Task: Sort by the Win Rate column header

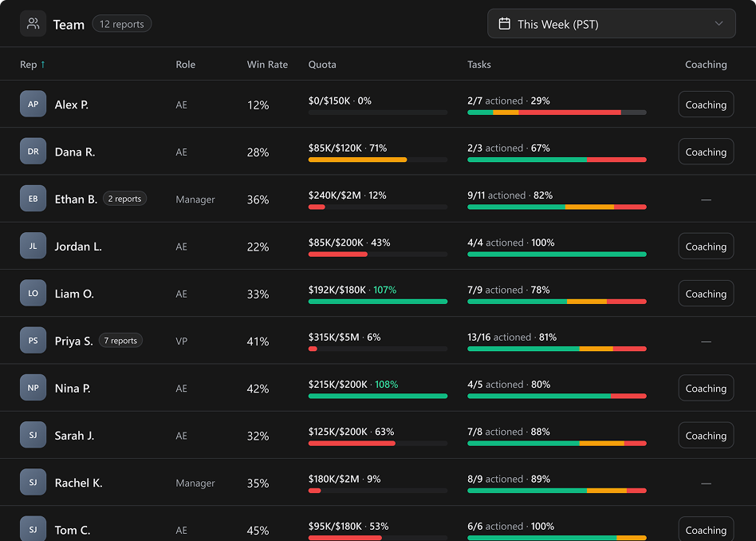Action: 267,65
